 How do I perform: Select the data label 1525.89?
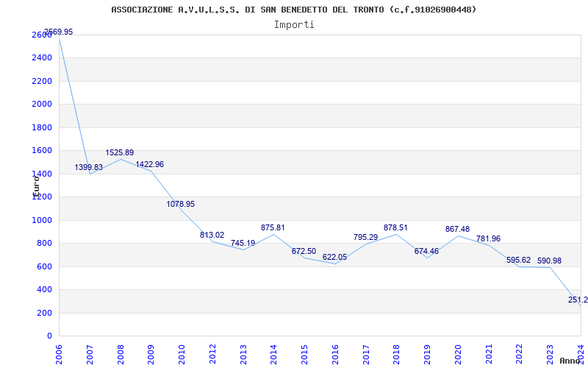(119, 153)
